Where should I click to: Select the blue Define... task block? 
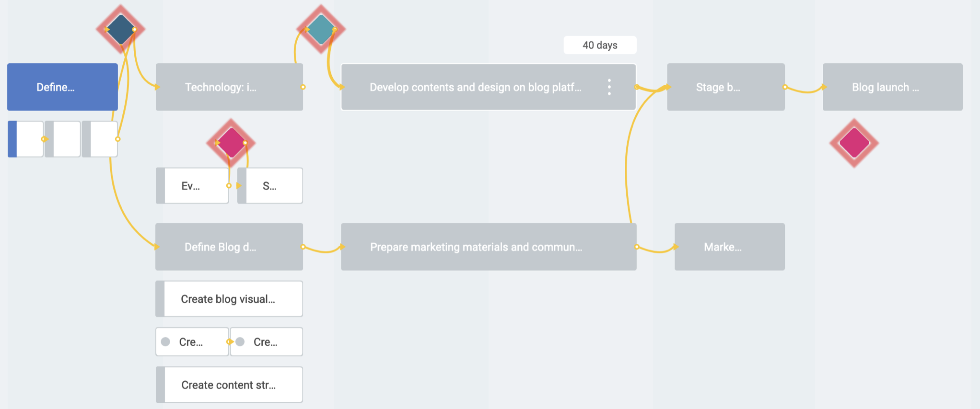(x=62, y=87)
